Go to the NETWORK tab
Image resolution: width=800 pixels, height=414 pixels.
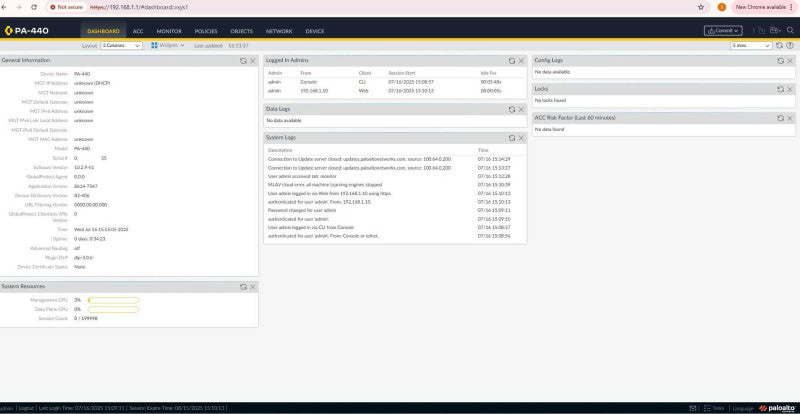point(279,31)
